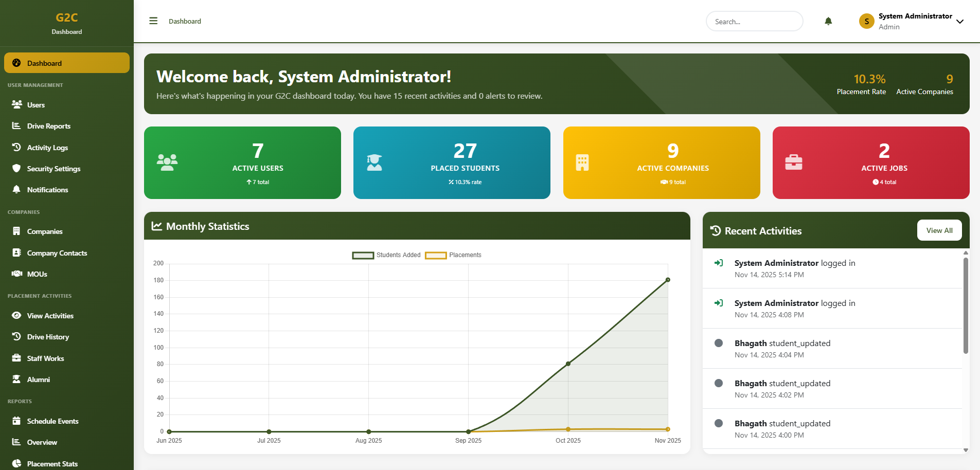Toggle the hamburger sidebar menu icon
Image resolution: width=980 pixels, height=470 pixels.
[x=153, y=21]
